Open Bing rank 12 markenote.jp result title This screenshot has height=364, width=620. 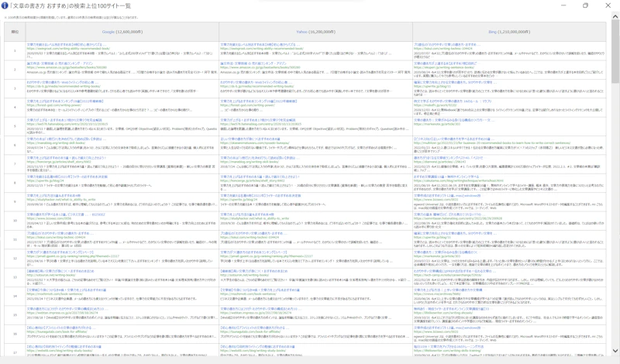446,252
